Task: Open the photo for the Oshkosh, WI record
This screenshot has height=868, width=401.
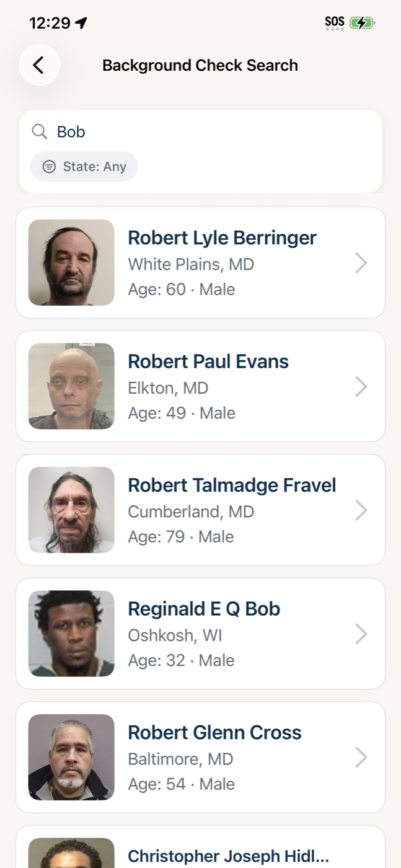Action: [x=71, y=634]
